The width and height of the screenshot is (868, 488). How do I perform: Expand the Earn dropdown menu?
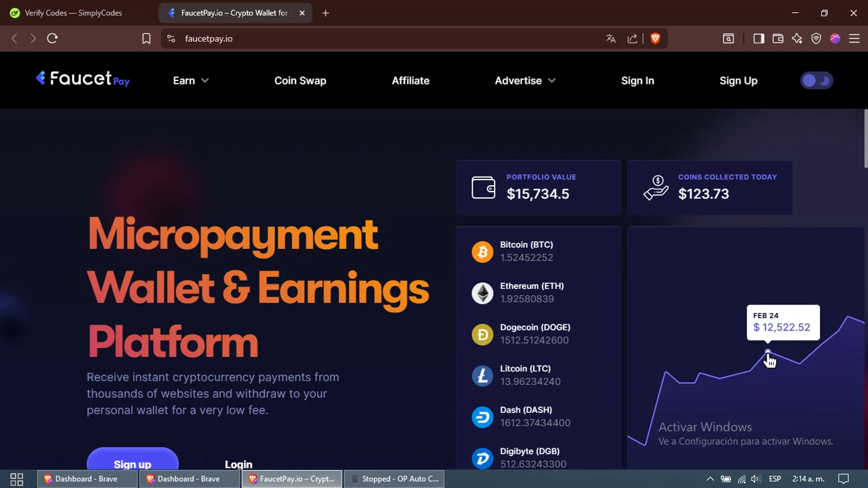(190, 80)
